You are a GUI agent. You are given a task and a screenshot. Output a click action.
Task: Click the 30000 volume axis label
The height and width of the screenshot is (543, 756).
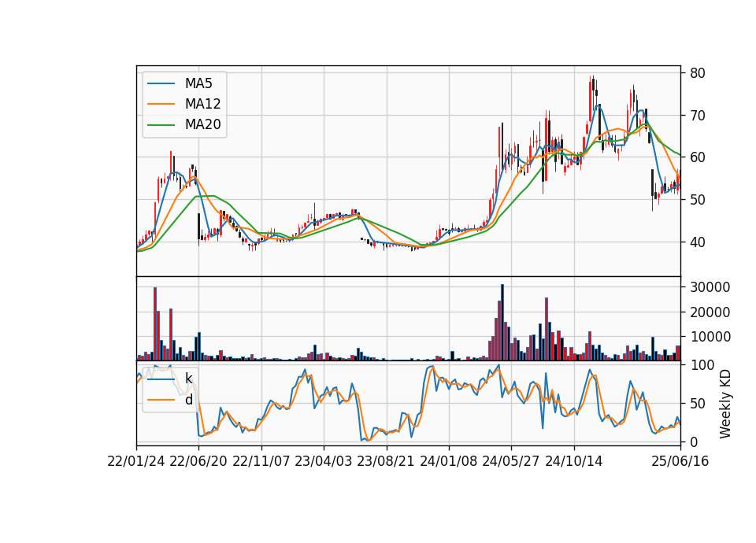tap(710, 287)
